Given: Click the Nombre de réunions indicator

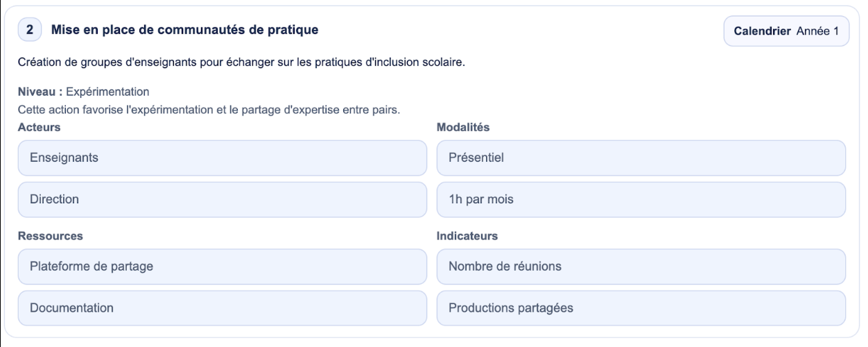Looking at the screenshot, I should click(x=641, y=266).
